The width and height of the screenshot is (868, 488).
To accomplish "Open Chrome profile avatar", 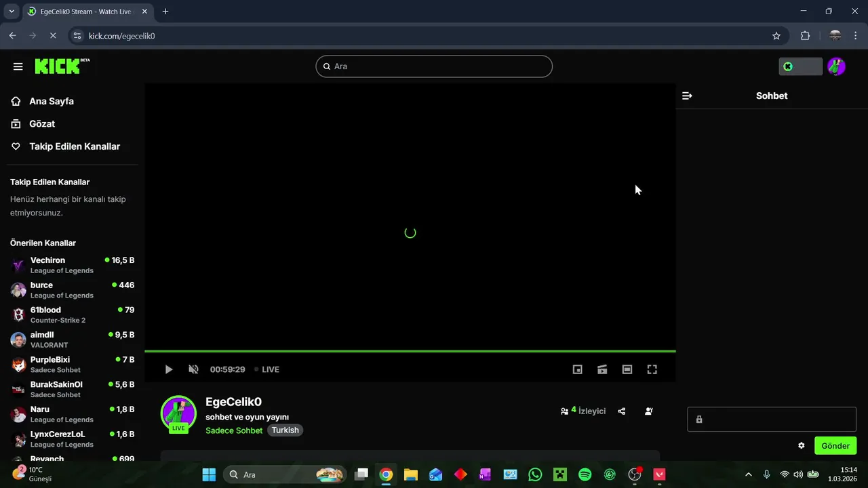I will coord(835,36).
